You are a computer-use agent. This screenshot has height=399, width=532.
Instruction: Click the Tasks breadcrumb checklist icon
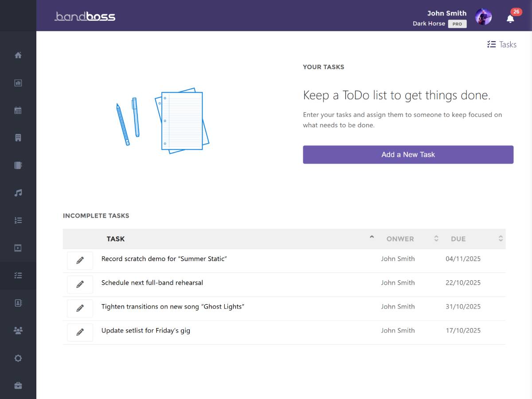click(491, 44)
